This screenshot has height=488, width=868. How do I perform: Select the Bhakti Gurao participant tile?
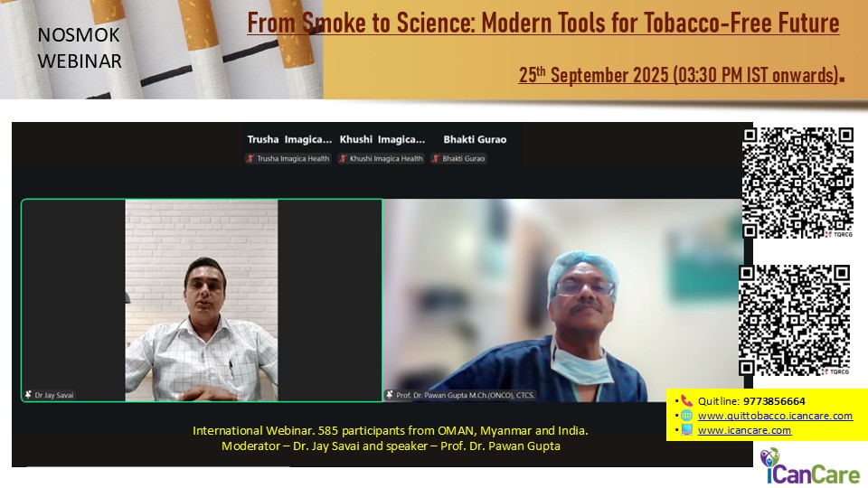pyautogui.click(x=475, y=148)
